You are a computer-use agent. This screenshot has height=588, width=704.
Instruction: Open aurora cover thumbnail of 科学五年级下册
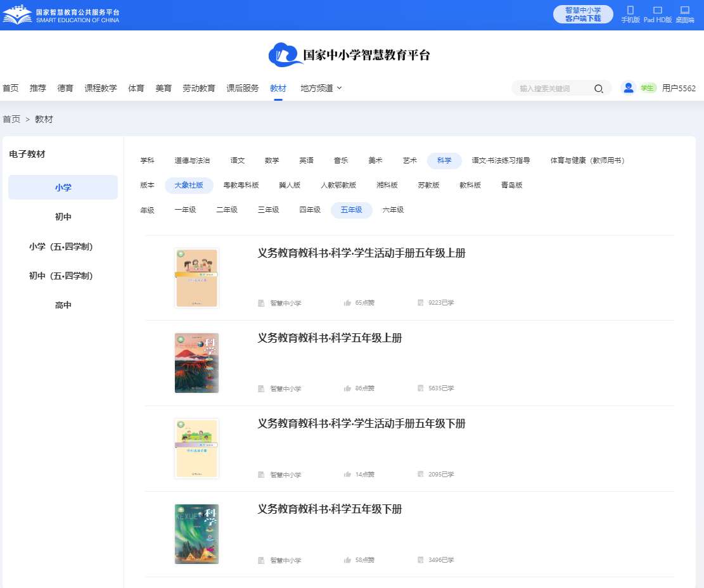tap(196, 534)
